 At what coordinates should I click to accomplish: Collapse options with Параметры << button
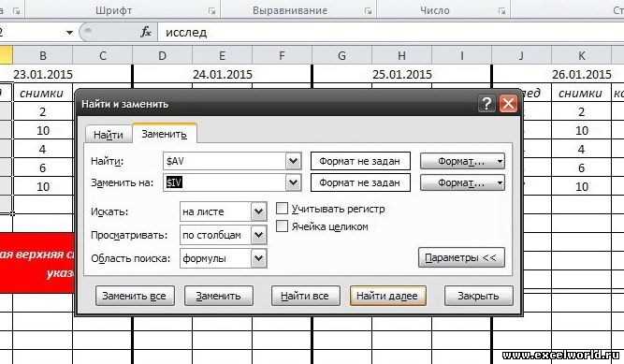(x=461, y=257)
